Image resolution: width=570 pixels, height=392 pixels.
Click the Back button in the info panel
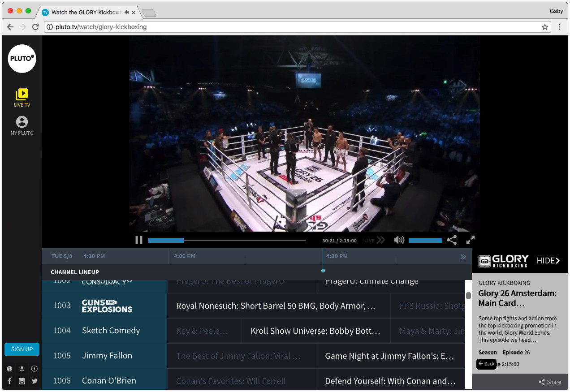point(486,364)
